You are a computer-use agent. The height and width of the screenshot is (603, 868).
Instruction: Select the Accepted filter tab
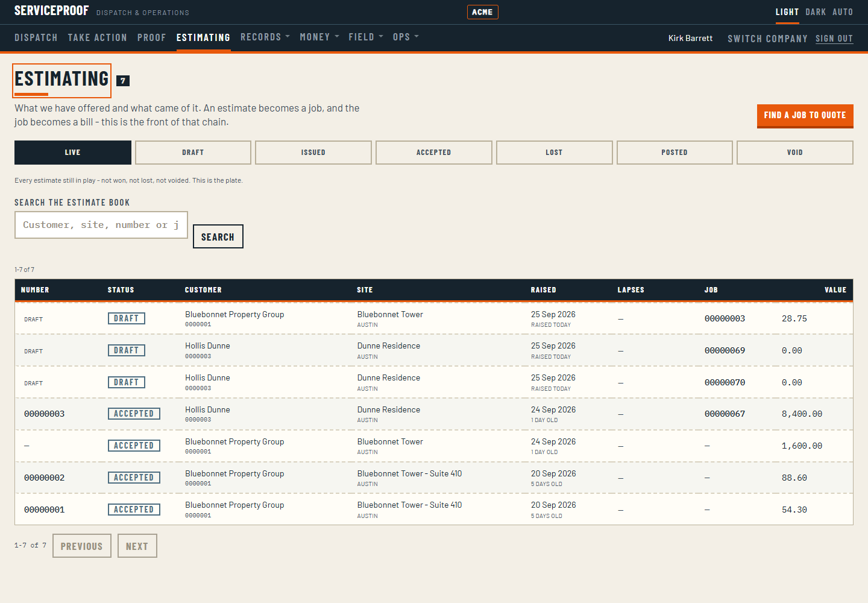click(x=434, y=153)
